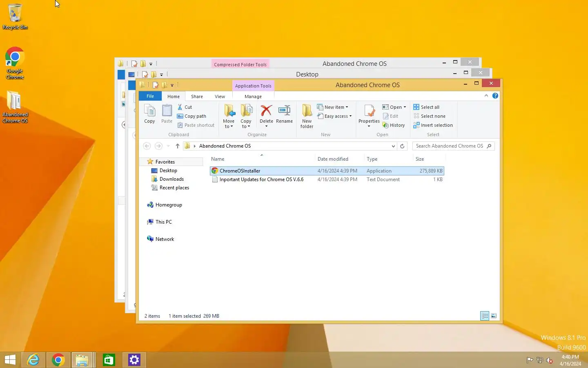Screen dimensions: 588x368
Task: Select Google Chrome desktop shortcut
Action: pos(15,63)
